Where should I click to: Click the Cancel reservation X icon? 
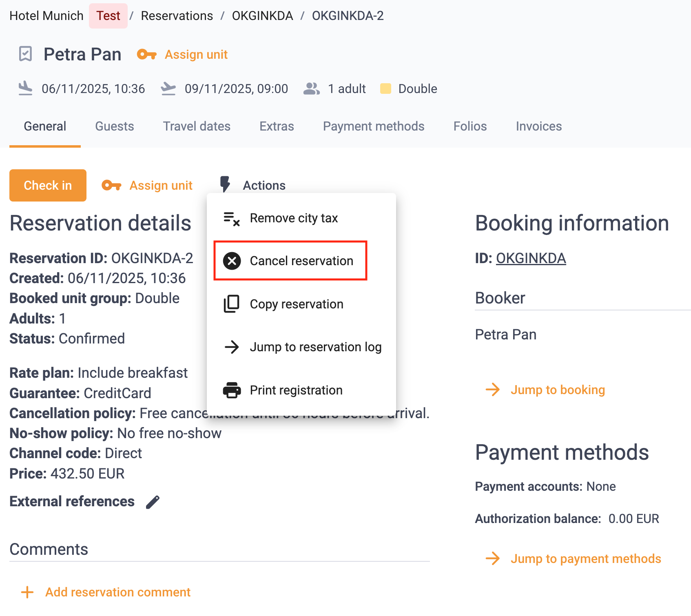[x=232, y=261]
